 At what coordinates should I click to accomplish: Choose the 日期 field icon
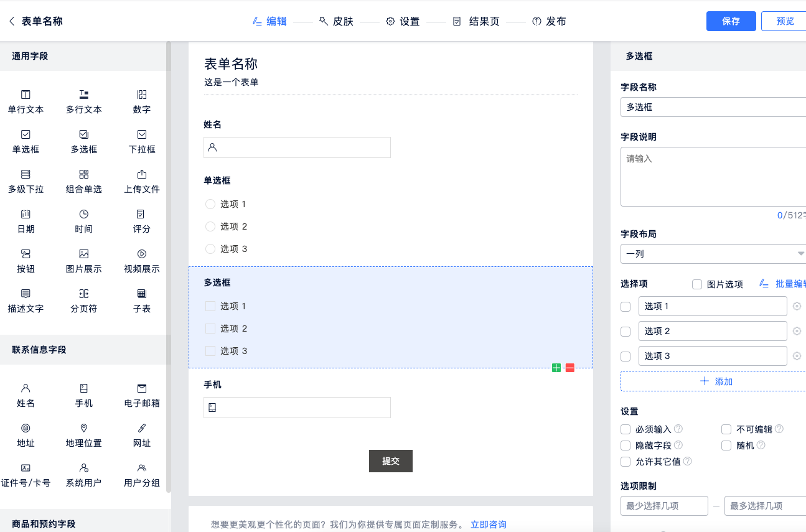[26, 215]
